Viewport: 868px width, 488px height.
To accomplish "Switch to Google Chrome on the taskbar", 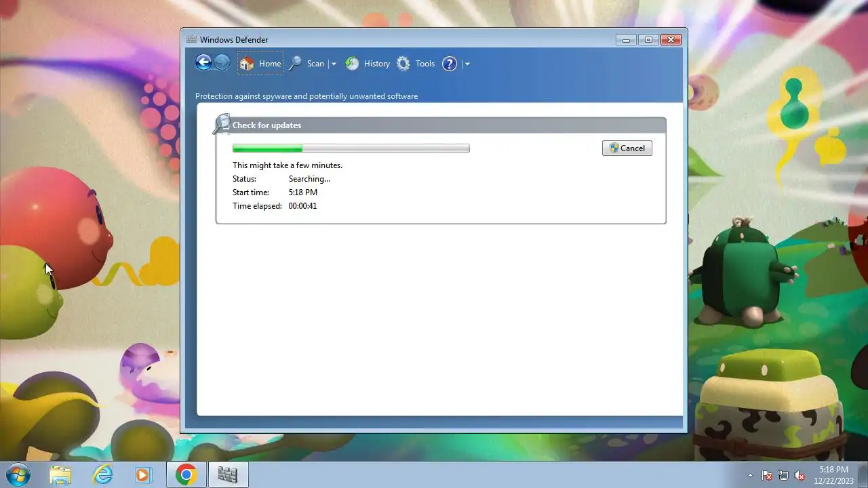I will tap(186, 475).
